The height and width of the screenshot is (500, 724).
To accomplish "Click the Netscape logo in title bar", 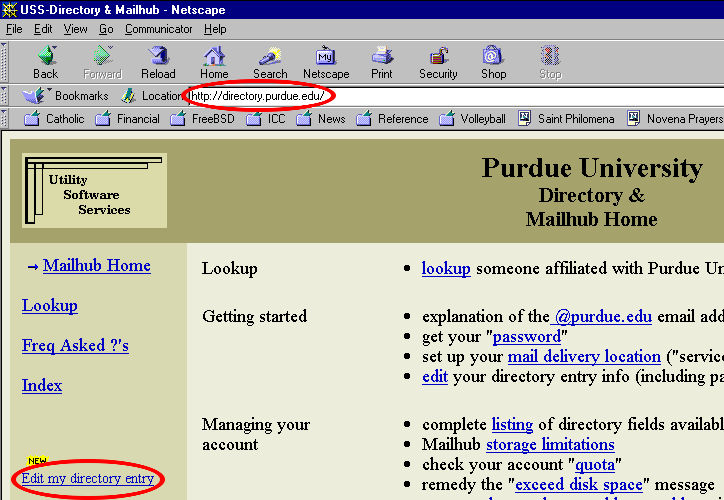I will pyautogui.click(x=9, y=9).
